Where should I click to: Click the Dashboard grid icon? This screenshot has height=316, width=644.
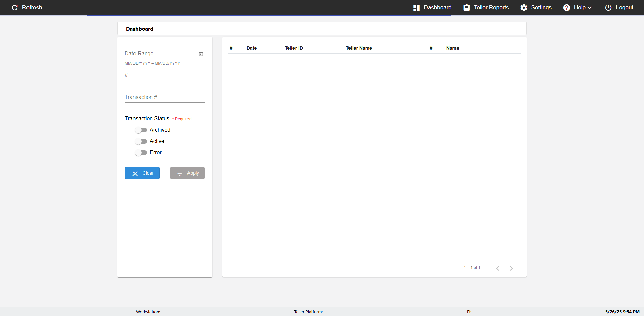pos(416,8)
